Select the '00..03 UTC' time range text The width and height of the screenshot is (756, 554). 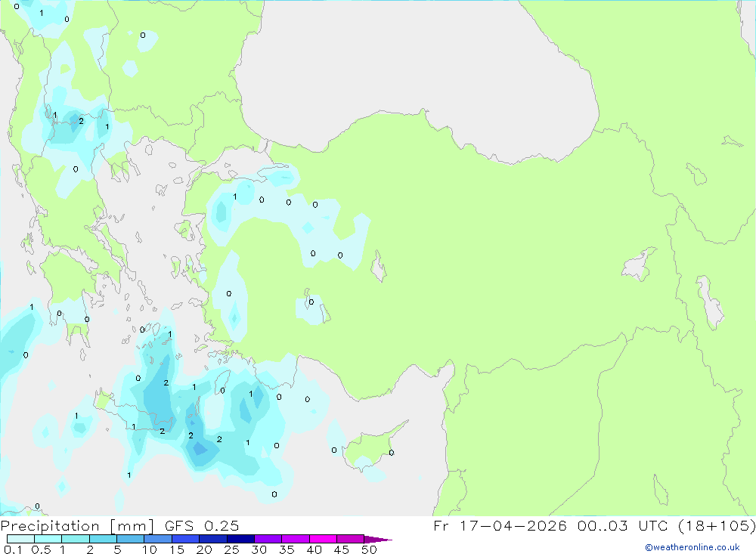pyautogui.click(x=622, y=525)
